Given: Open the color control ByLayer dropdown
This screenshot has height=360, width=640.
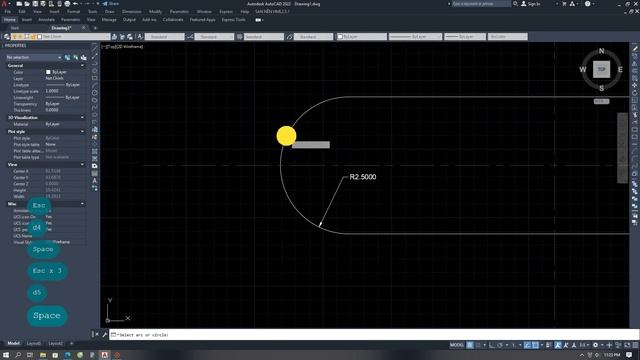Looking at the screenshot, I should tap(362, 37).
